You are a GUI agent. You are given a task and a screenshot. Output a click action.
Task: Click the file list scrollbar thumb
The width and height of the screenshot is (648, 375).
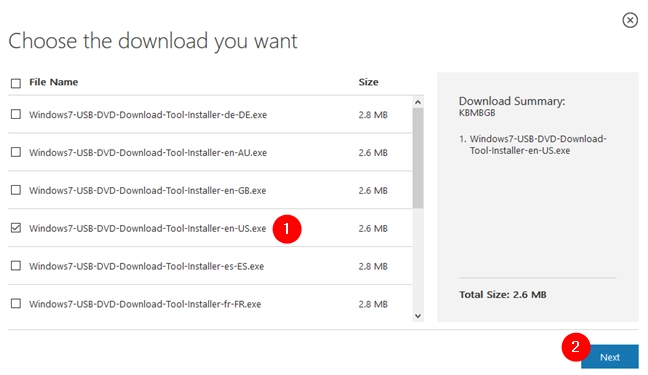[x=418, y=158]
